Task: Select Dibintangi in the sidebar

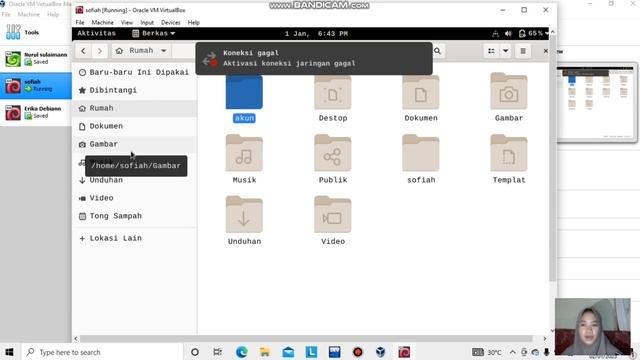Action: [134, 90]
